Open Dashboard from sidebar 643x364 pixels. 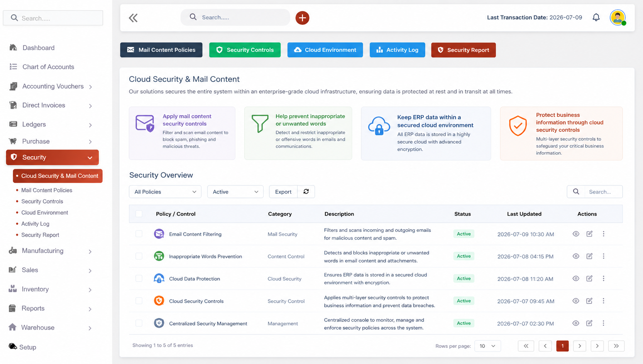tap(32, 48)
